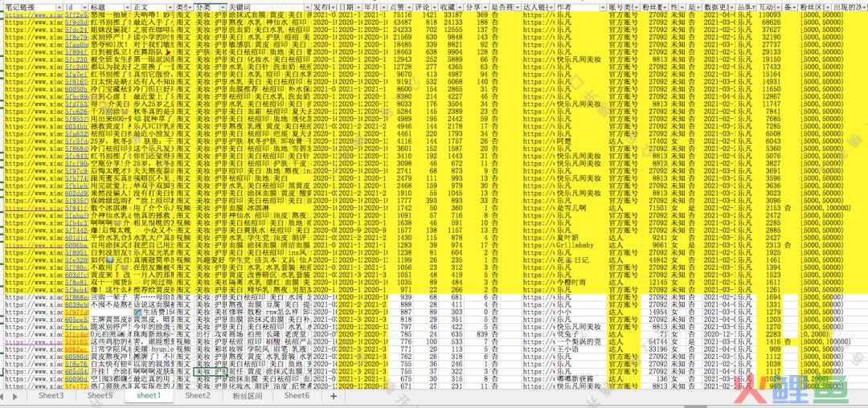Select the 作者 header cell
This screenshot has height=408, width=868.
(581, 8)
